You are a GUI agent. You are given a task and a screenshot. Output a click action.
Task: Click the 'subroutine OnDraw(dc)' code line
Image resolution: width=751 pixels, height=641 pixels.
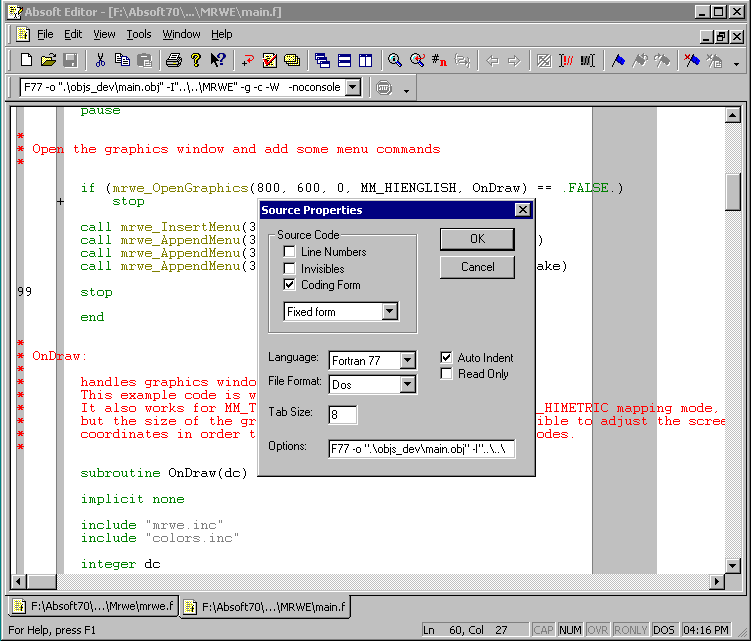pos(164,473)
